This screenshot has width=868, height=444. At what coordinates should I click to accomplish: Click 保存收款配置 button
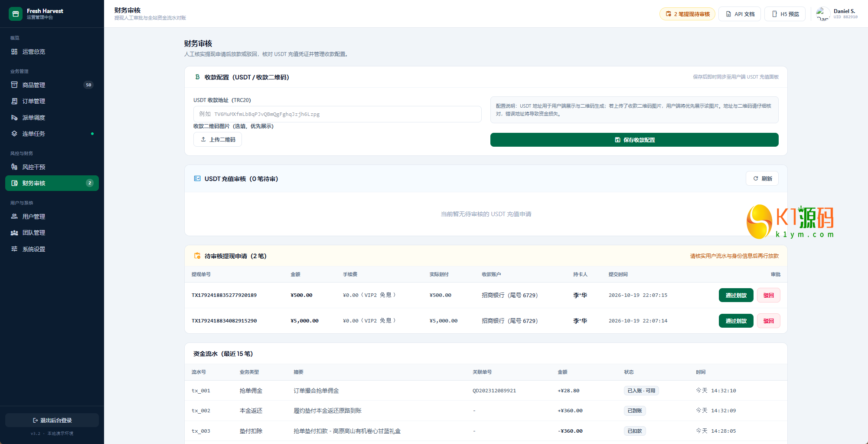(x=634, y=140)
